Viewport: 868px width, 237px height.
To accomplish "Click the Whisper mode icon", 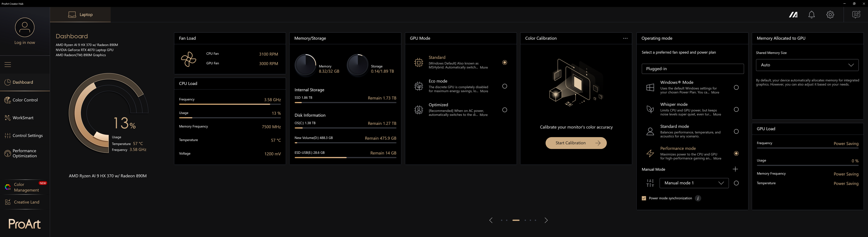I will coord(650,109).
